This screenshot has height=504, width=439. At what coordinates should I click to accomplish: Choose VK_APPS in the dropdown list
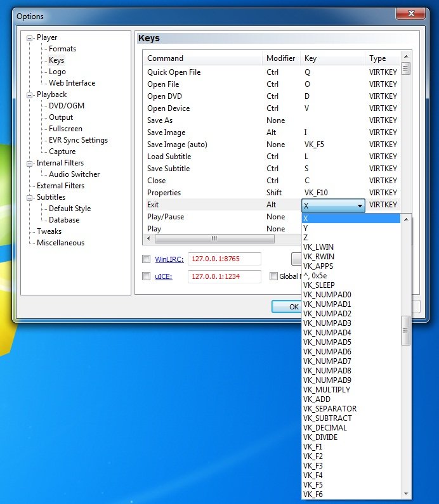click(351, 266)
